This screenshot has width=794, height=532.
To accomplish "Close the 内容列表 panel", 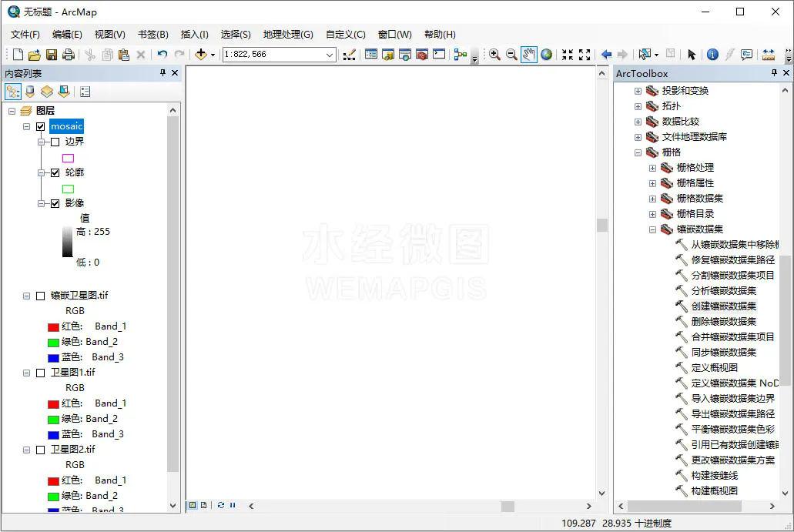I will 175,73.
